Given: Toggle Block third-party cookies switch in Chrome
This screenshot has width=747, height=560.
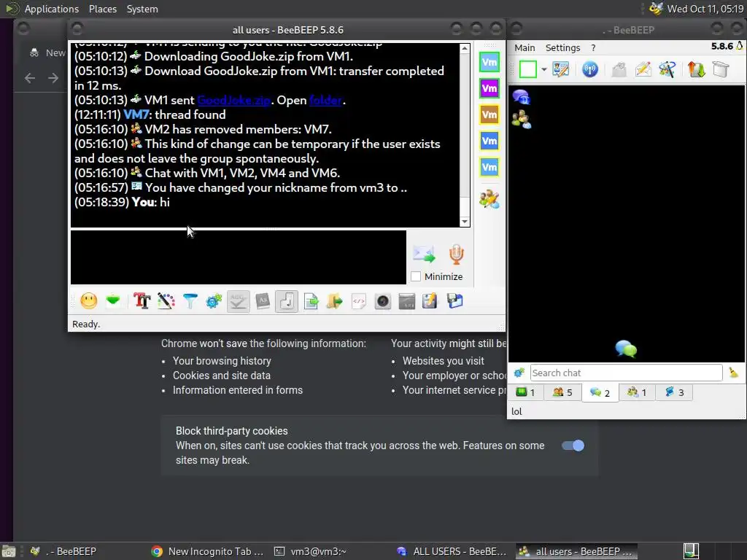Looking at the screenshot, I should tap(573, 446).
